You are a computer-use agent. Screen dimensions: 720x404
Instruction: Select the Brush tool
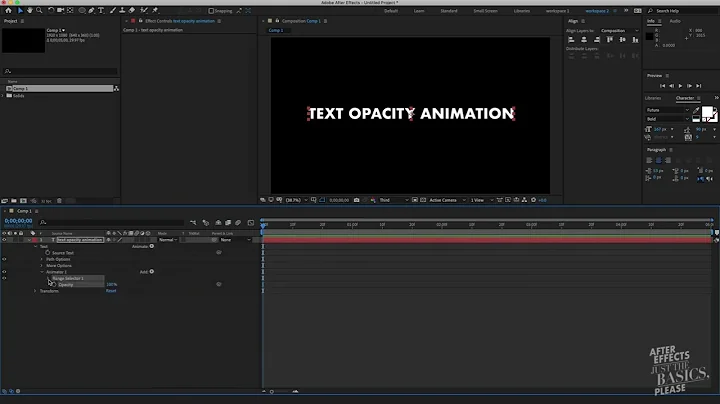click(113, 10)
